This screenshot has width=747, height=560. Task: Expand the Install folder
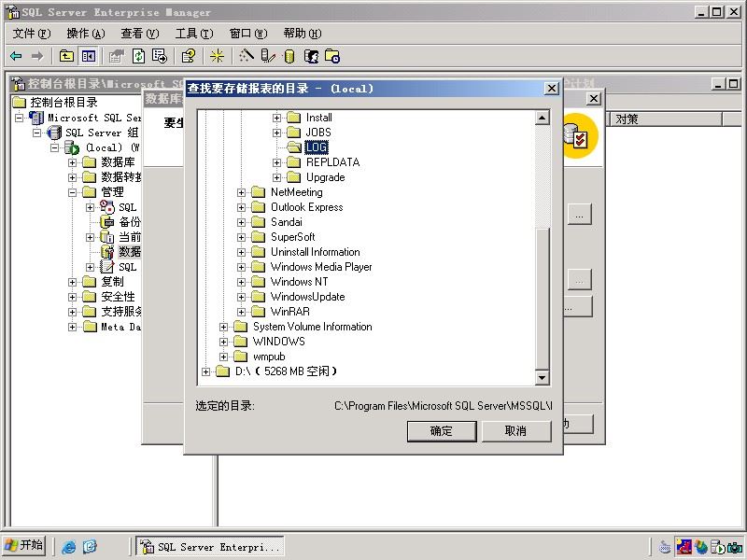pyautogui.click(x=276, y=118)
